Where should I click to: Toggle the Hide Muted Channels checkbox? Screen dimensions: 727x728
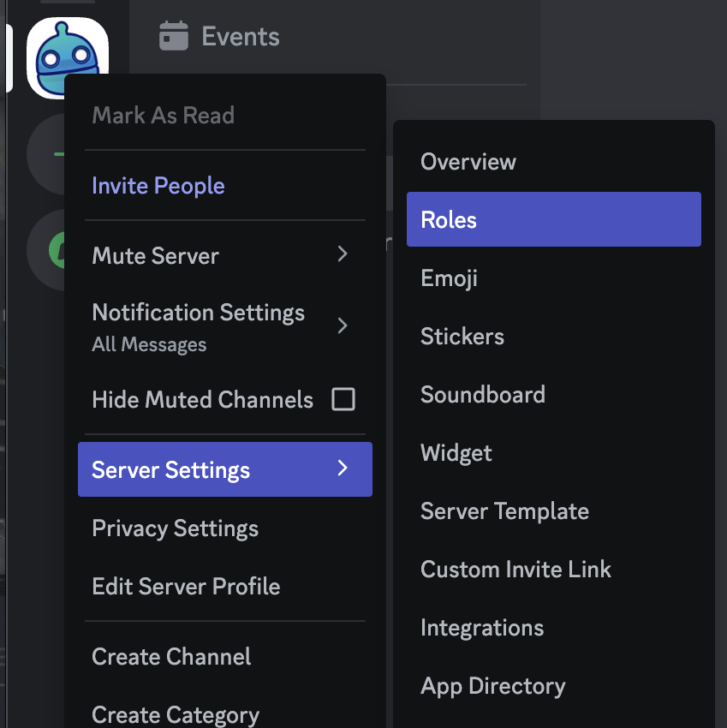point(343,399)
